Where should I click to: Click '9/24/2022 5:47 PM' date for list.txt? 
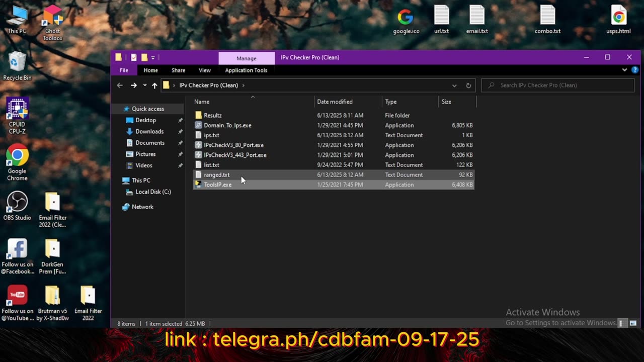coord(340,165)
